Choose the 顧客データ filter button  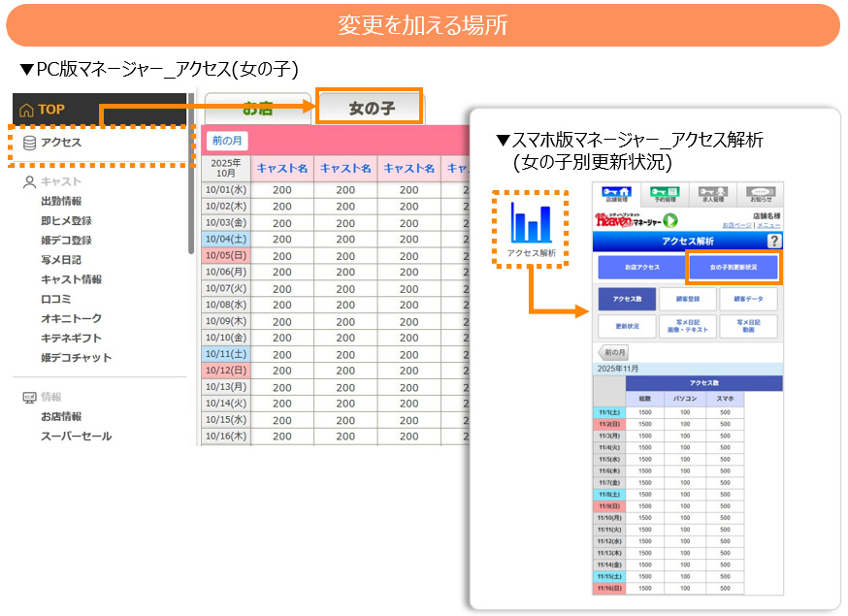(x=748, y=300)
